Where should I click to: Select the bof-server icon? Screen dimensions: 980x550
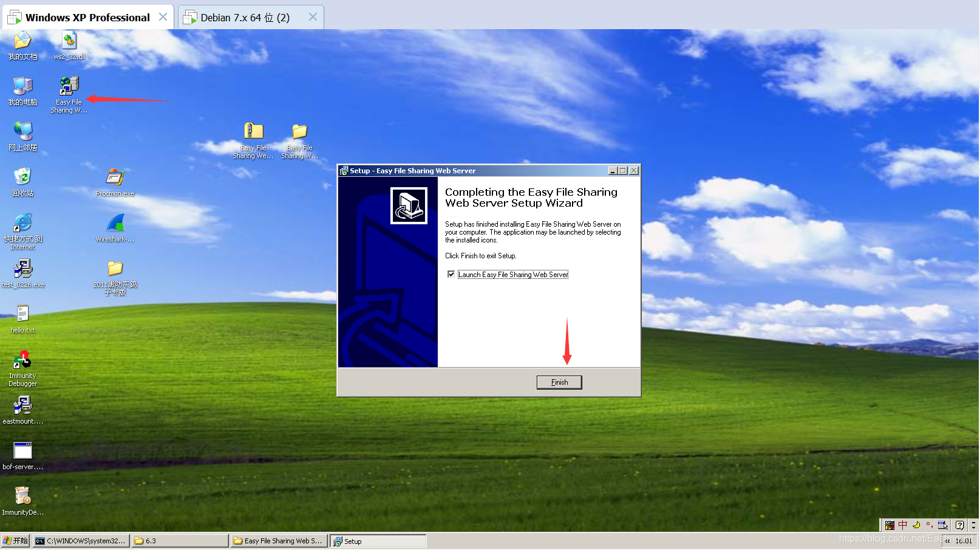click(22, 456)
